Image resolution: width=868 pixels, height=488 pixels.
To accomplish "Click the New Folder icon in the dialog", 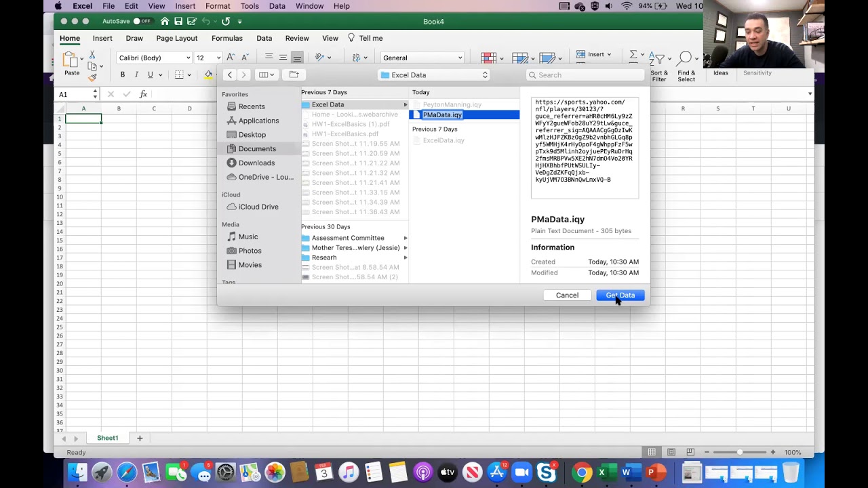I will point(294,75).
